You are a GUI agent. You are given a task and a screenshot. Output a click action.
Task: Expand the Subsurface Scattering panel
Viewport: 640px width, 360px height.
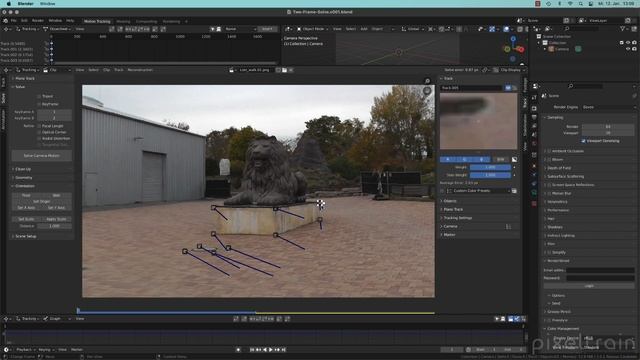pyautogui.click(x=565, y=176)
